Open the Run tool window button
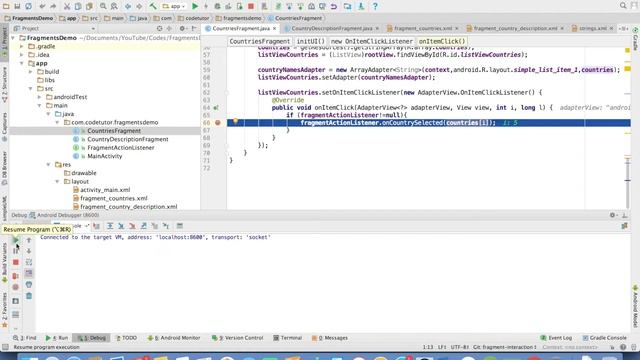This screenshot has height=360, width=640. [57, 338]
